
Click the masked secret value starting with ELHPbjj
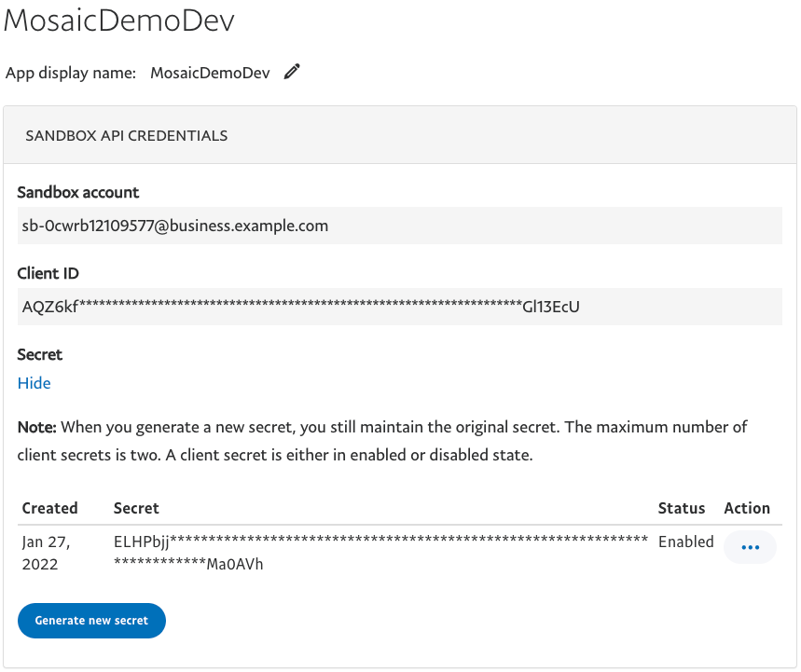pos(380,552)
